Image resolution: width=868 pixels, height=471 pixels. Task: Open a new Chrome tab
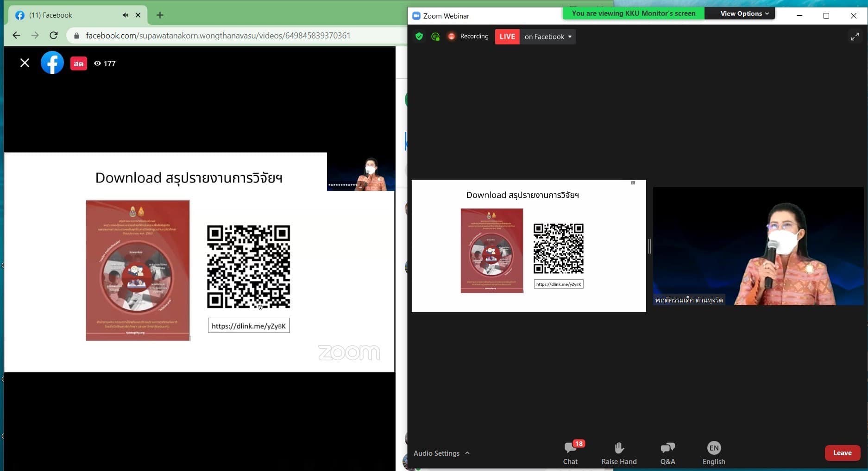tap(160, 15)
